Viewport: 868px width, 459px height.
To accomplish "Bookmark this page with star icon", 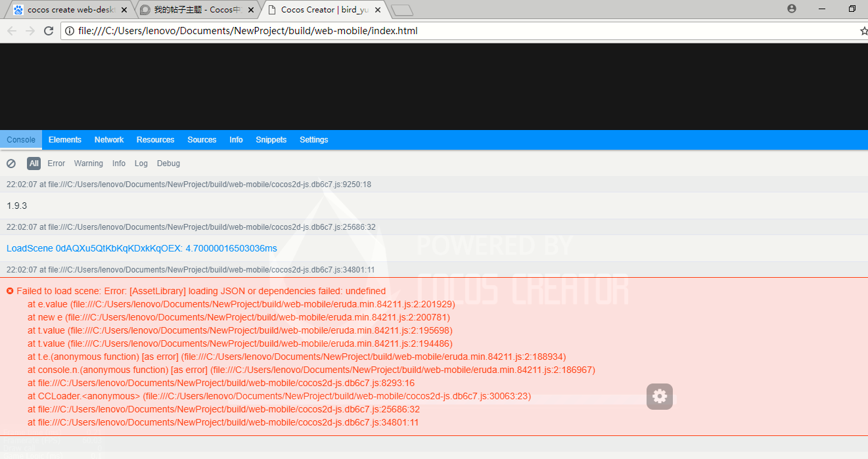I will coord(863,31).
